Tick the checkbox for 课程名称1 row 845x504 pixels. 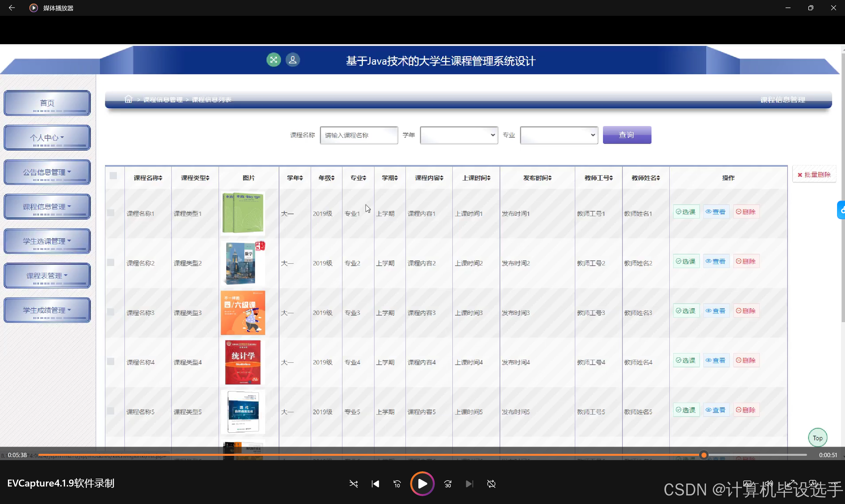(111, 213)
